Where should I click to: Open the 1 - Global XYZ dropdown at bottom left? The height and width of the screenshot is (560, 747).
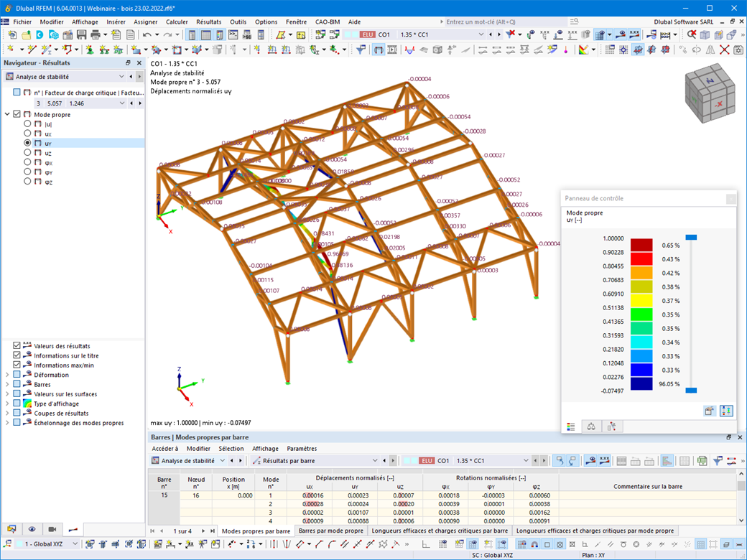(75, 544)
